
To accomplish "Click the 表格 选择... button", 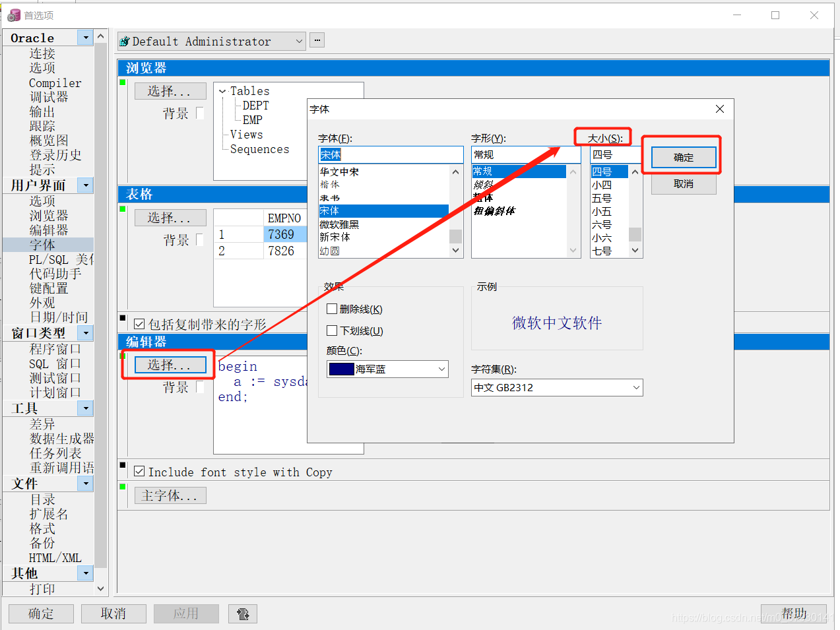I will tap(170, 218).
